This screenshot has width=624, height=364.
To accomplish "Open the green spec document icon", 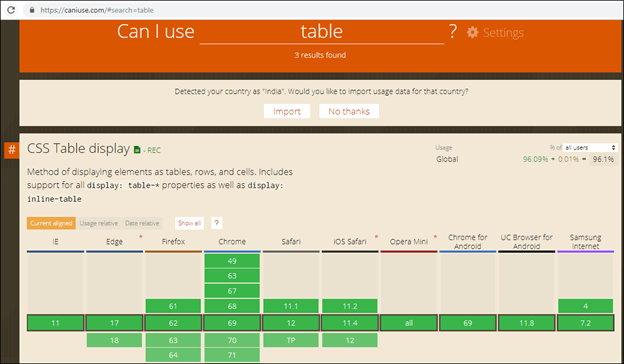I will [137, 150].
